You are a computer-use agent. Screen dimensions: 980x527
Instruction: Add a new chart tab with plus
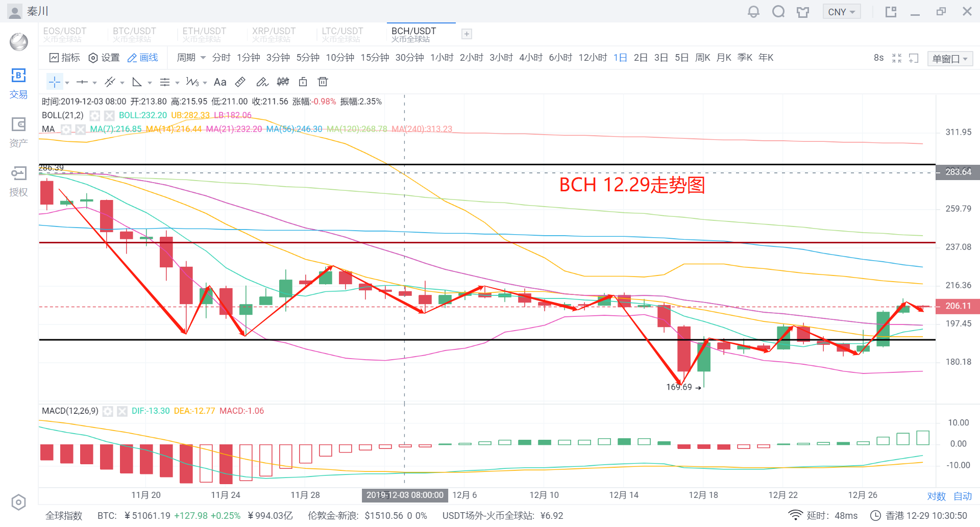pyautogui.click(x=467, y=34)
